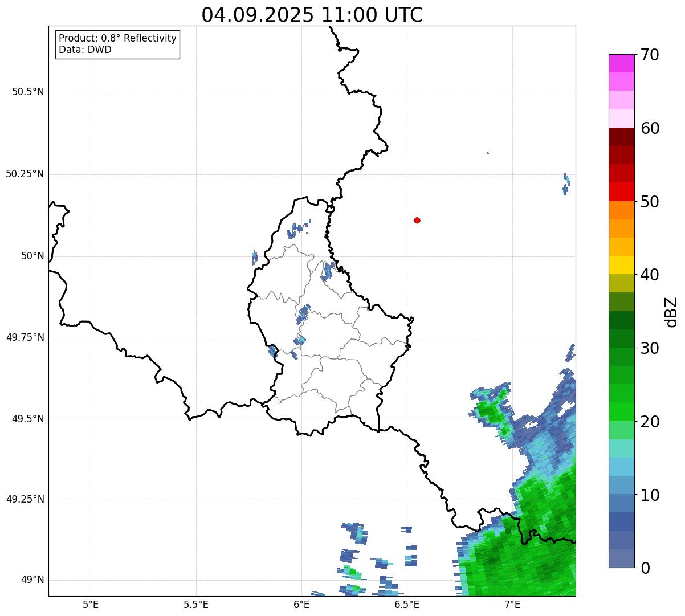Click the bright red colorbar swatch near 50
The image size is (685, 616).
621,192
